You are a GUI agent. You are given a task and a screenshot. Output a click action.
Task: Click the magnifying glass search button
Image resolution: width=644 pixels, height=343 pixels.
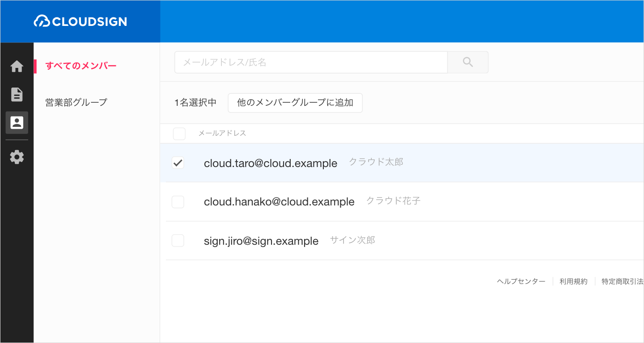click(x=468, y=62)
